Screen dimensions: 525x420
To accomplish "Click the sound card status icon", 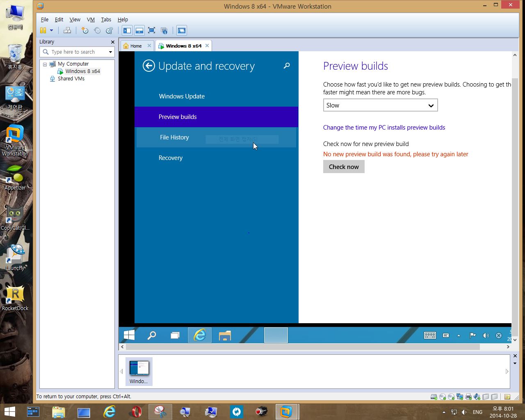I will point(477,397).
